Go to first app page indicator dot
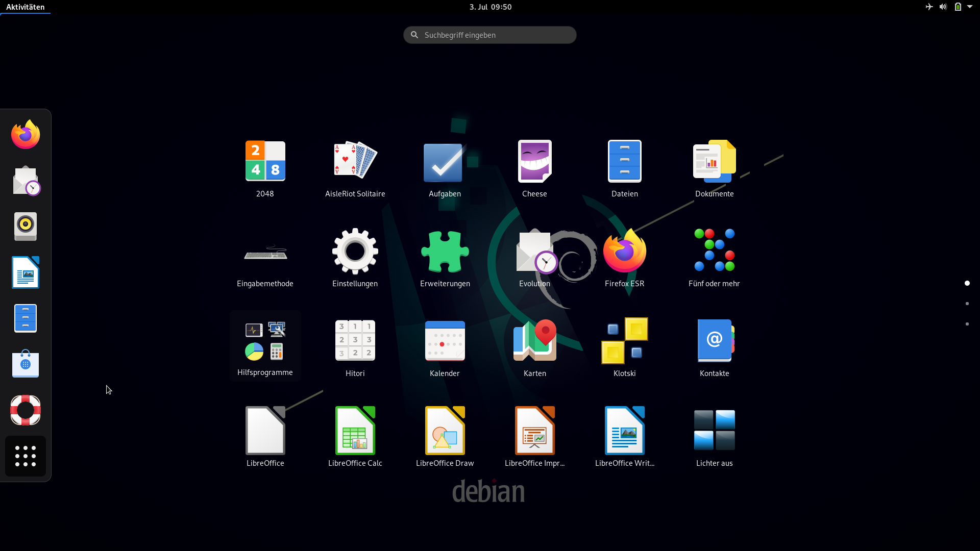 pyautogui.click(x=967, y=283)
